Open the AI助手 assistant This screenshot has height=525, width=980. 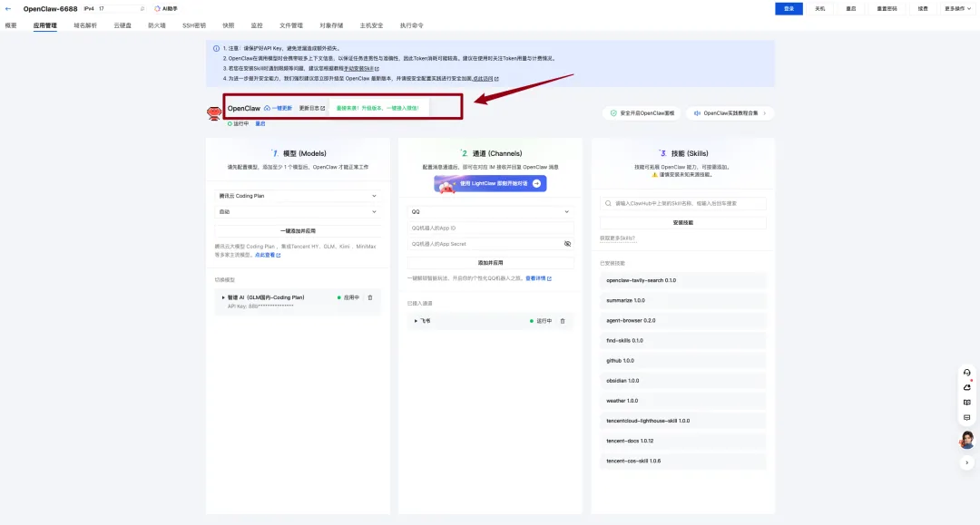pos(166,9)
